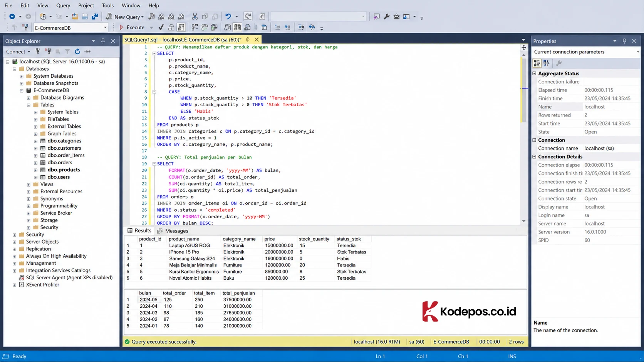Select the SQLQuery1.sql document tab
Screen dimensions: 644x362
pyautogui.click(x=183, y=39)
